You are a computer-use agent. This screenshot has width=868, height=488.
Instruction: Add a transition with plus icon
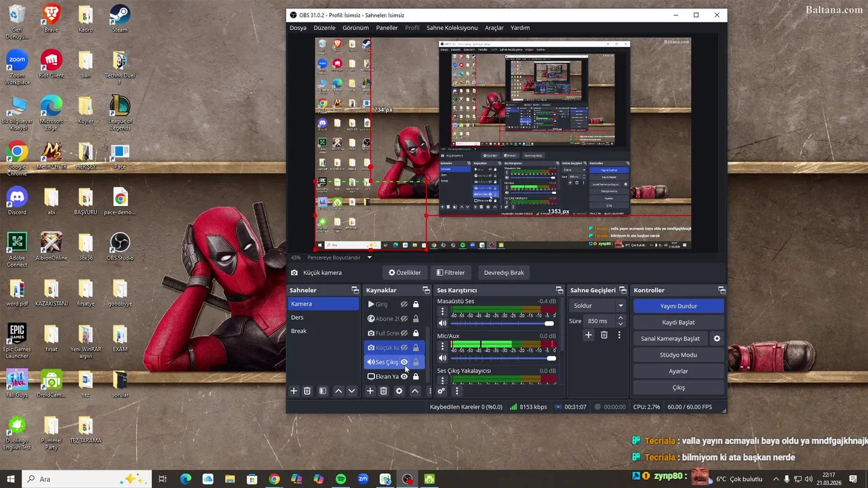coord(589,335)
